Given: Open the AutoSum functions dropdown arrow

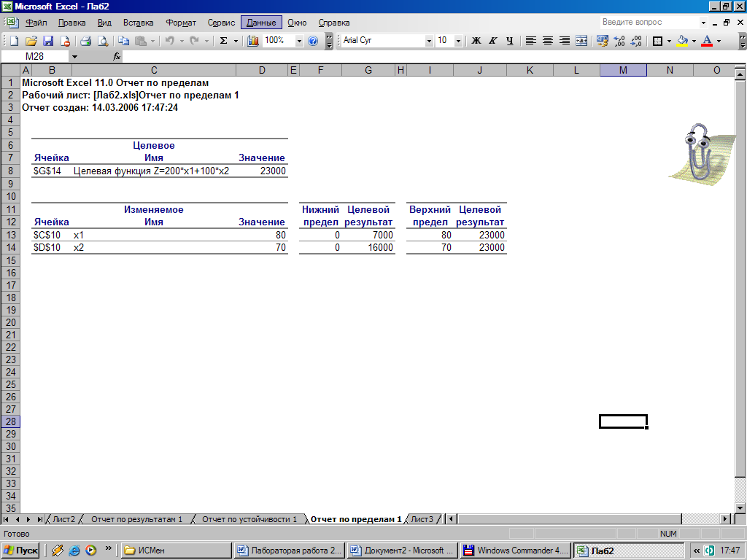Looking at the screenshot, I should coord(236,41).
